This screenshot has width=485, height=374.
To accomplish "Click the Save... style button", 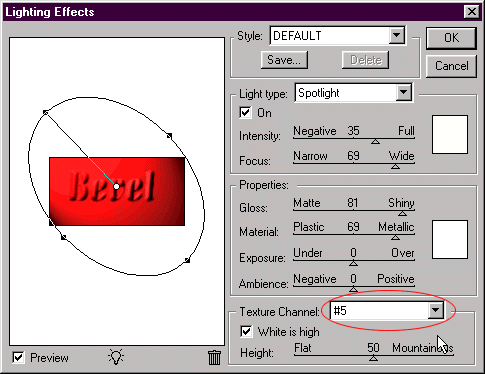I will point(284,60).
